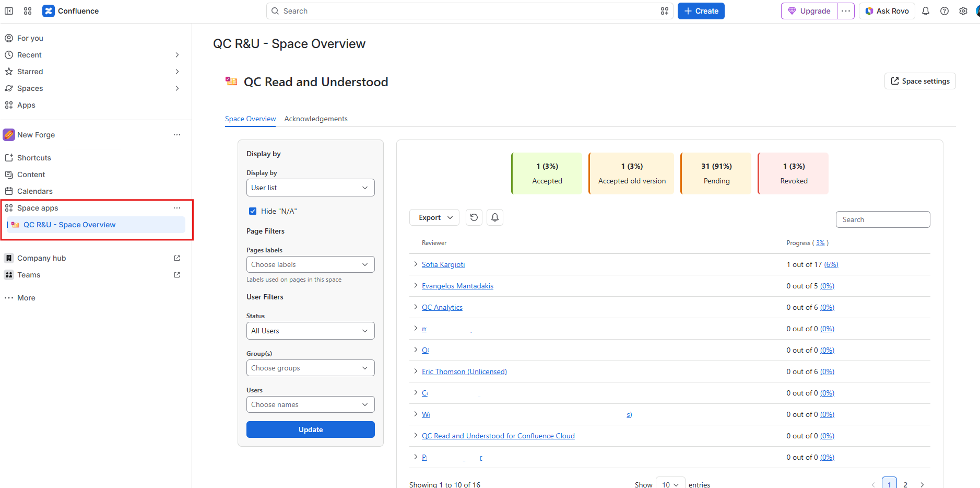Screen dimensions: 980x488
Task: Toggle the Hide "N/A" checkbox
Action: 253,211
